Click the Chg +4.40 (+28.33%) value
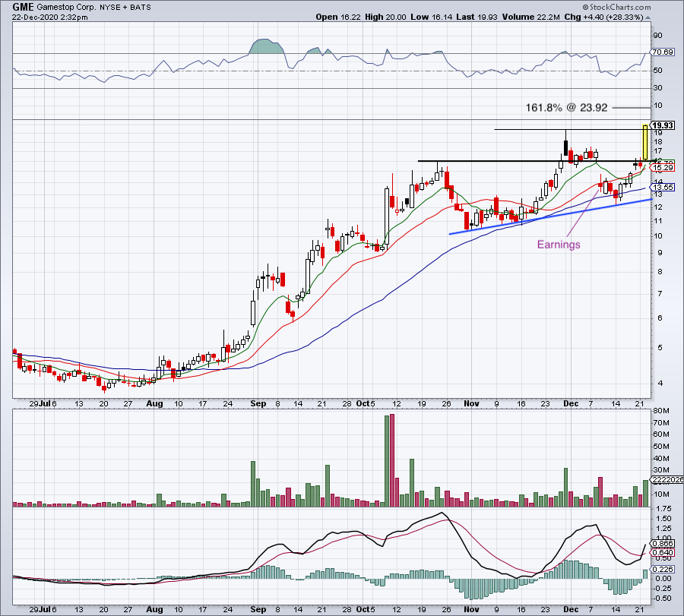Screen dimensions: 684x616 (603, 17)
